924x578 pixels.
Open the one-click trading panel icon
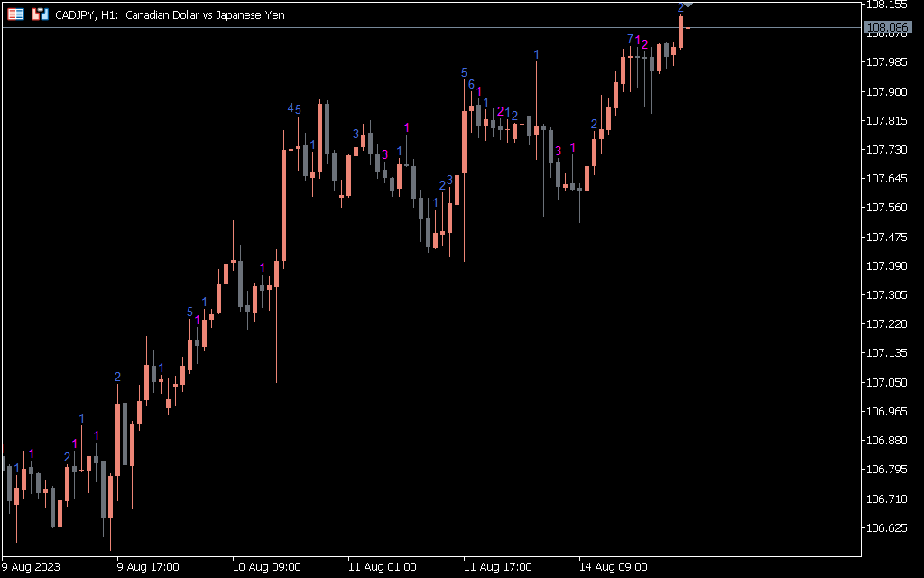coord(16,14)
